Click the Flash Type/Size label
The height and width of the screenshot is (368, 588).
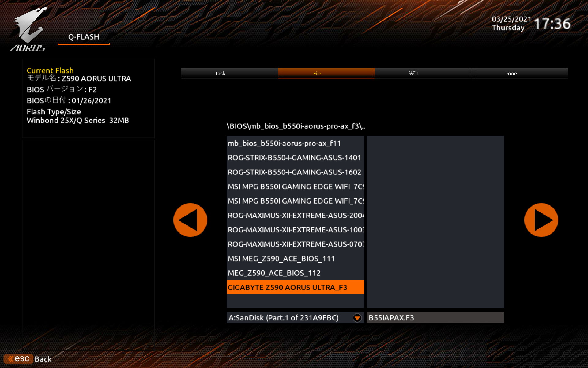pyautogui.click(x=54, y=112)
